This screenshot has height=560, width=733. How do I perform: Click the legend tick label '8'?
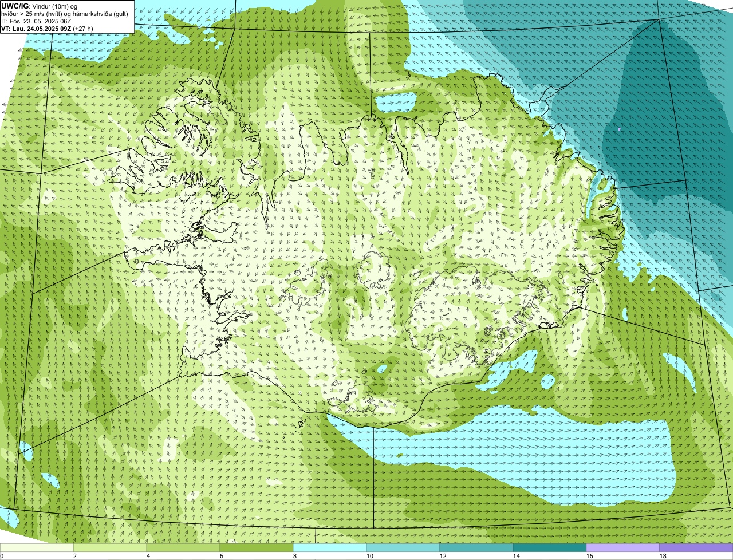tap(295, 556)
